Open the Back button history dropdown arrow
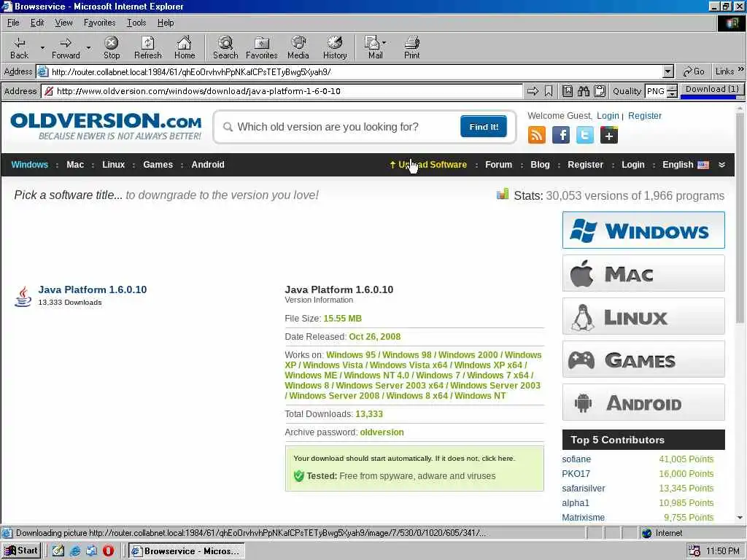This screenshot has width=747, height=560. (x=42, y=47)
